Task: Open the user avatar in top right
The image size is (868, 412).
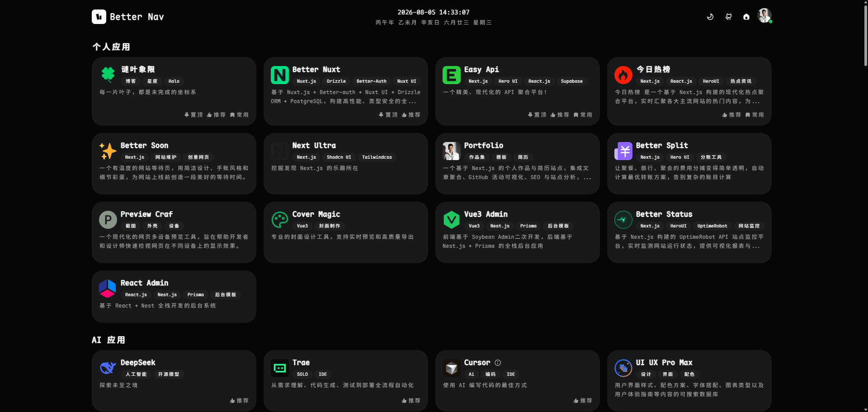Action: [764, 16]
